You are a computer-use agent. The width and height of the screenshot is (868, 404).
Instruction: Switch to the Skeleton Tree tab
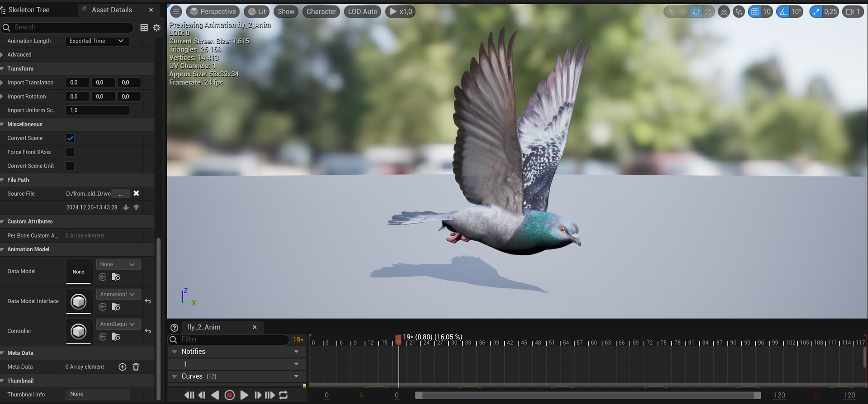click(28, 10)
